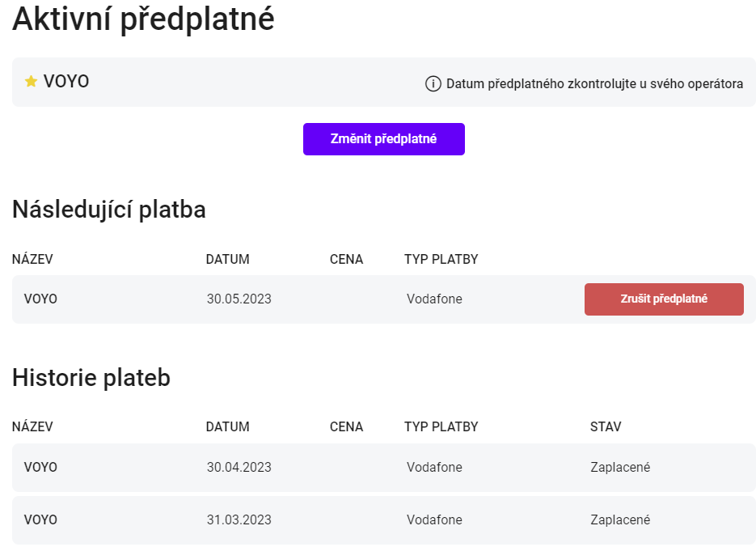The width and height of the screenshot is (756, 547).
Task: Click the yellow star icon beside VOYO
Action: (31, 82)
